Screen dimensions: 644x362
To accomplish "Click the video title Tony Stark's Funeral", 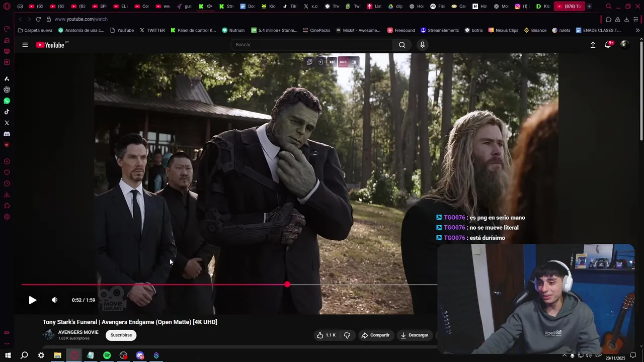I will click(130, 322).
